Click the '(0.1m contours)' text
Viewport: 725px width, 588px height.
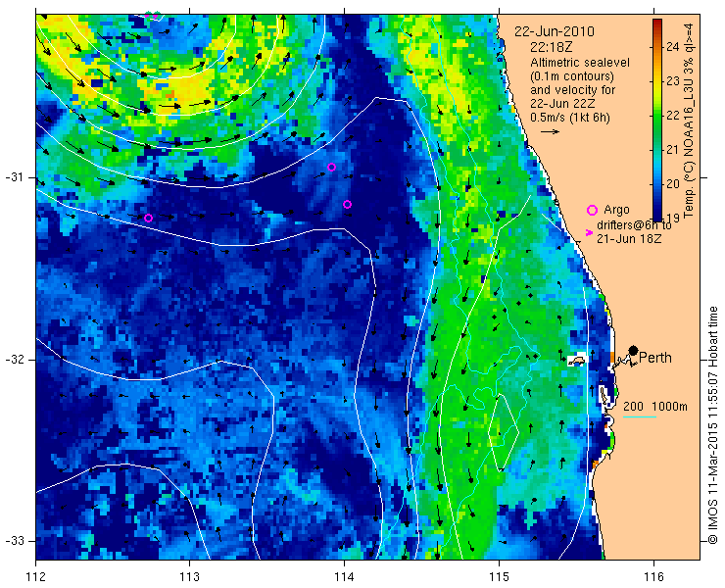coord(572,75)
